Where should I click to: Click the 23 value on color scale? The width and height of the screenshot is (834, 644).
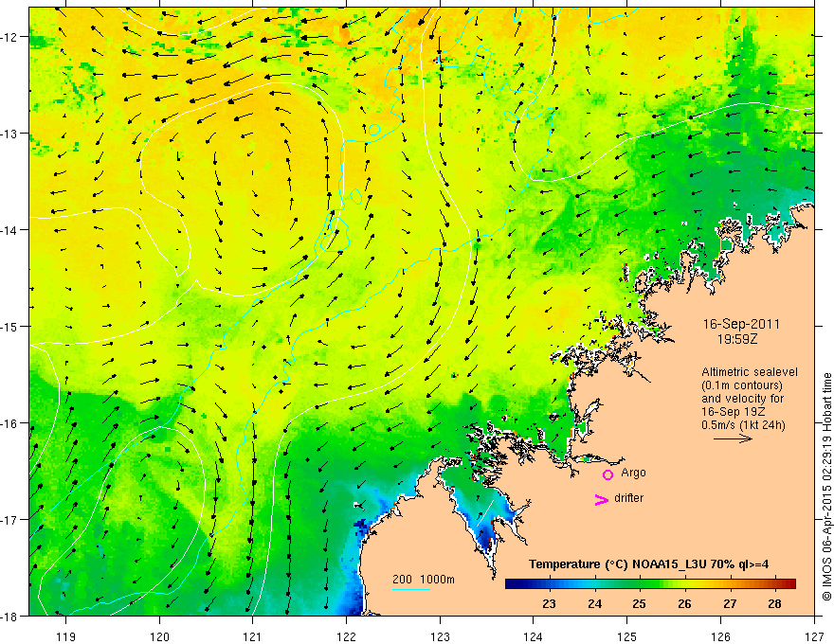click(x=549, y=603)
